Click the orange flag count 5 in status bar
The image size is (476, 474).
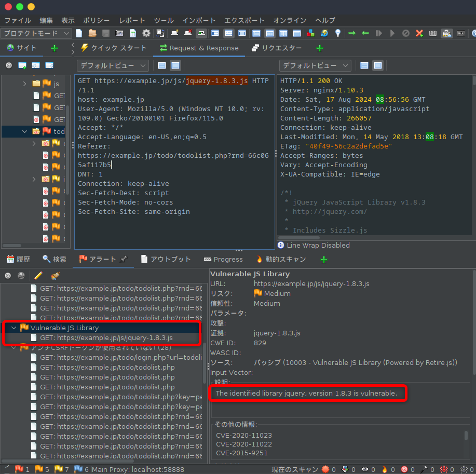[42, 469]
